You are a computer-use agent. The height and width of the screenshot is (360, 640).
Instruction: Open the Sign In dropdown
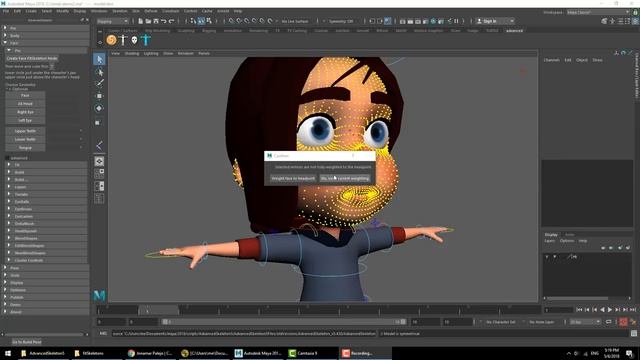495,21
